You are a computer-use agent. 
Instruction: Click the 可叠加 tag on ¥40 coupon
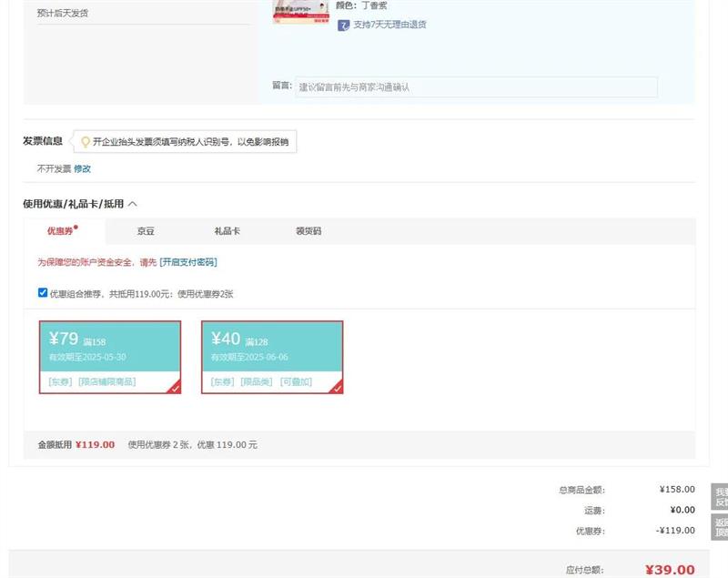click(296, 382)
